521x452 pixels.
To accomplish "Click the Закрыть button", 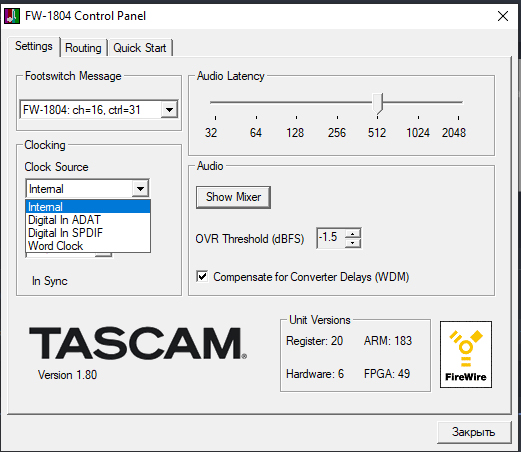I will (x=474, y=432).
